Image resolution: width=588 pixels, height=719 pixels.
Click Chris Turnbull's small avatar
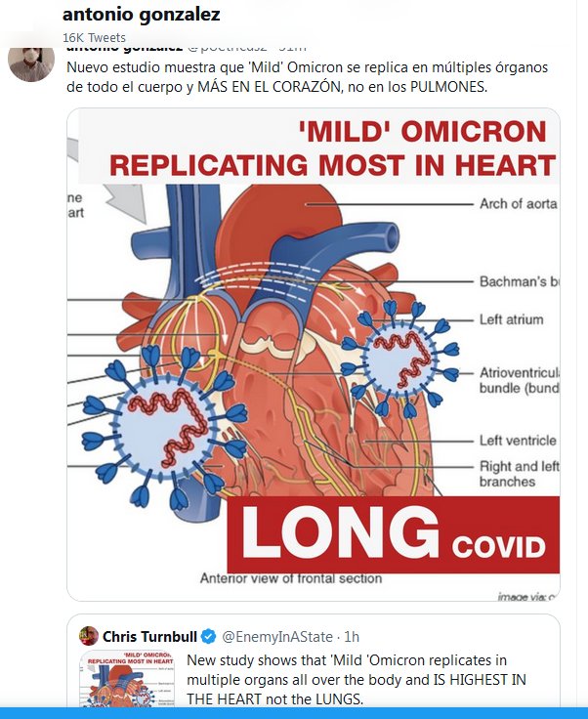(88, 635)
